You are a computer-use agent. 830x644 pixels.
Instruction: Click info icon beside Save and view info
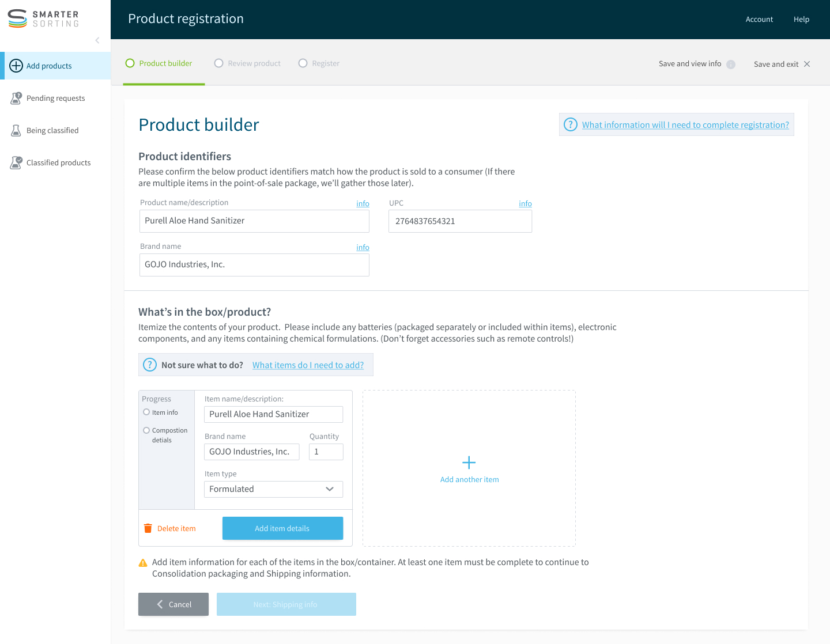pos(731,65)
